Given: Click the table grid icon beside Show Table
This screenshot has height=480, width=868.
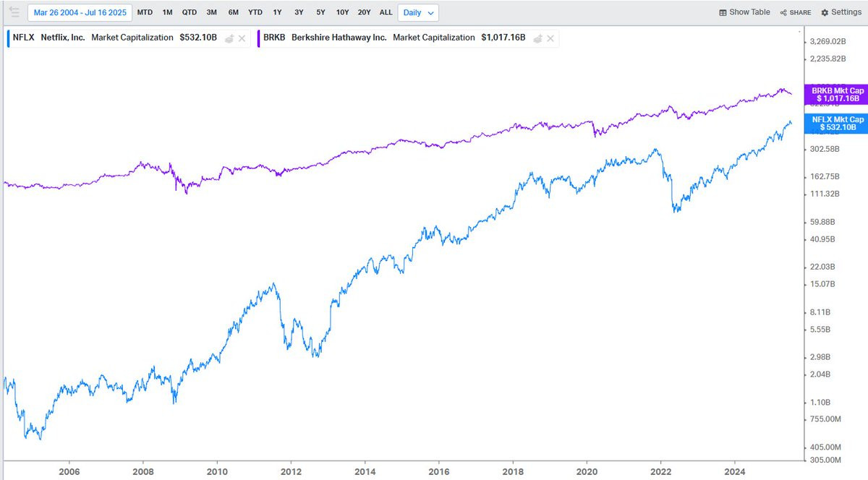Looking at the screenshot, I should point(723,12).
